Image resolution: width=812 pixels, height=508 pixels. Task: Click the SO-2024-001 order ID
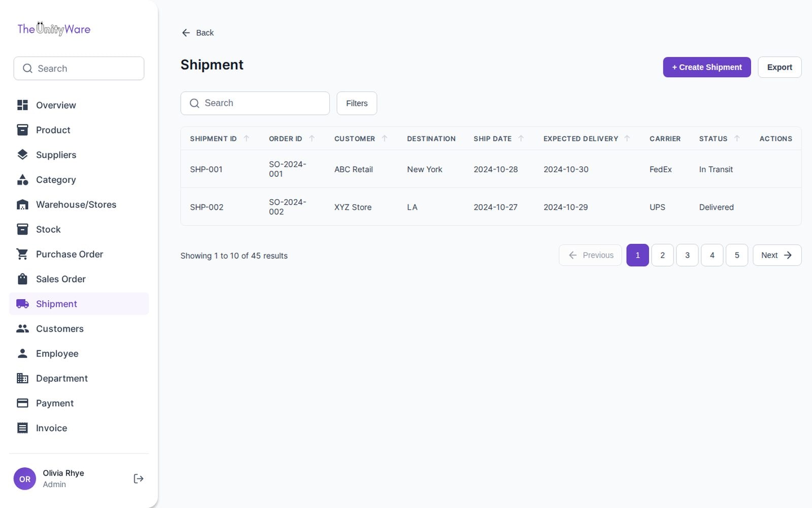[287, 169]
